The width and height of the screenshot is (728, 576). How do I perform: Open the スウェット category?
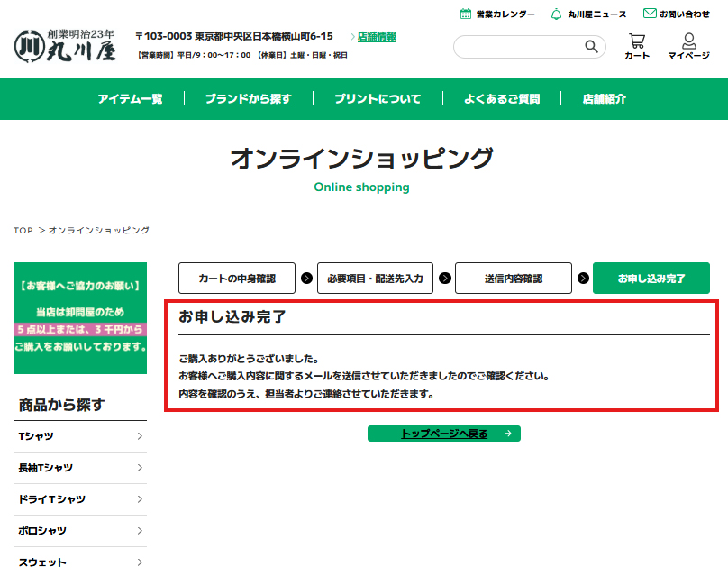coord(42,562)
